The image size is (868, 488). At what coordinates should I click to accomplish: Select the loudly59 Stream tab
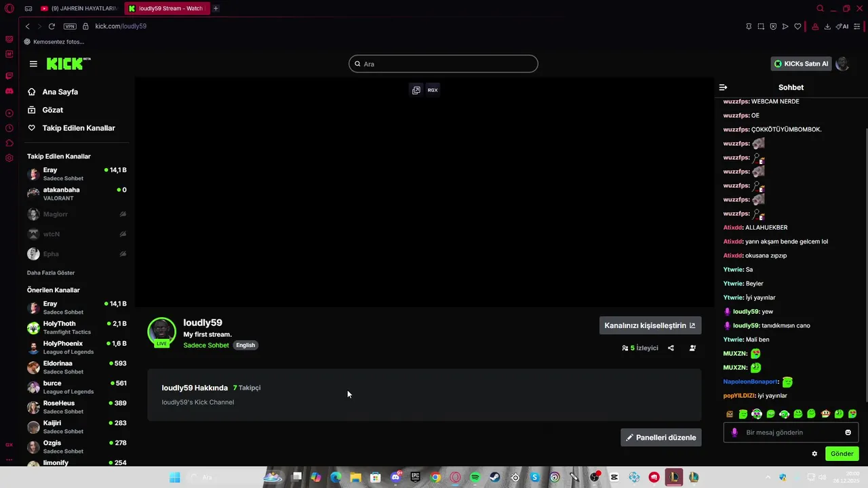click(x=166, y=8)
